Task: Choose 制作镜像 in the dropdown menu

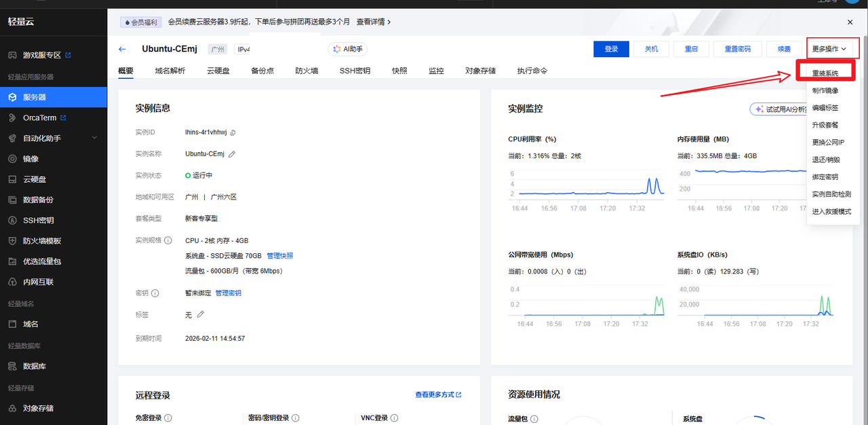Action: click(825, 90)
